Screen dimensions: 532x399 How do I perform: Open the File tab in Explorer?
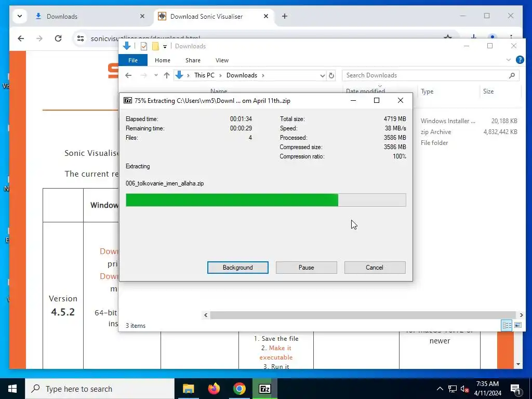133,60
